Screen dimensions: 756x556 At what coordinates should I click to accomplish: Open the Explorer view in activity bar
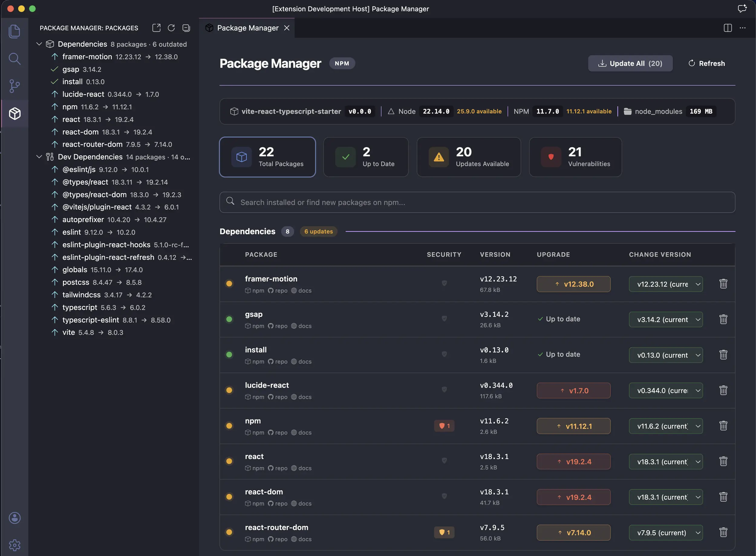coord(15,31)
